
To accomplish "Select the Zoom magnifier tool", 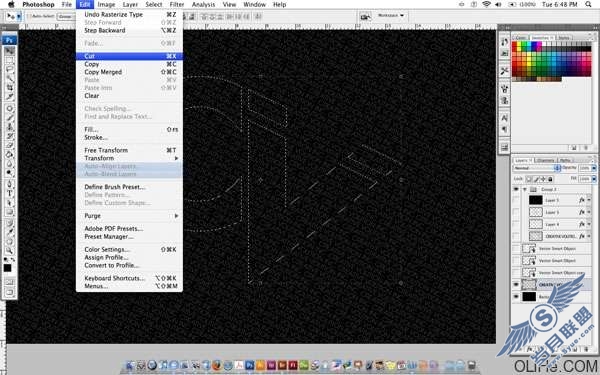I will coord(10,251).
